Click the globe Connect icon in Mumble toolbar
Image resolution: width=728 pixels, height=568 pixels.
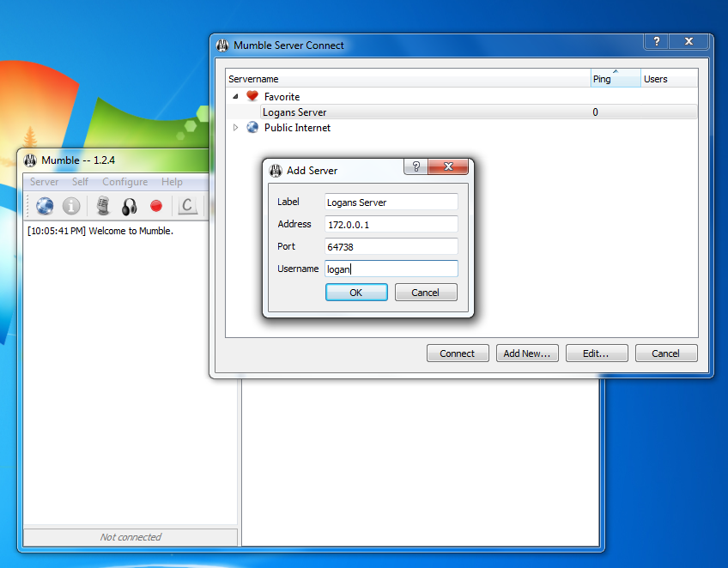tap(45, 206)
